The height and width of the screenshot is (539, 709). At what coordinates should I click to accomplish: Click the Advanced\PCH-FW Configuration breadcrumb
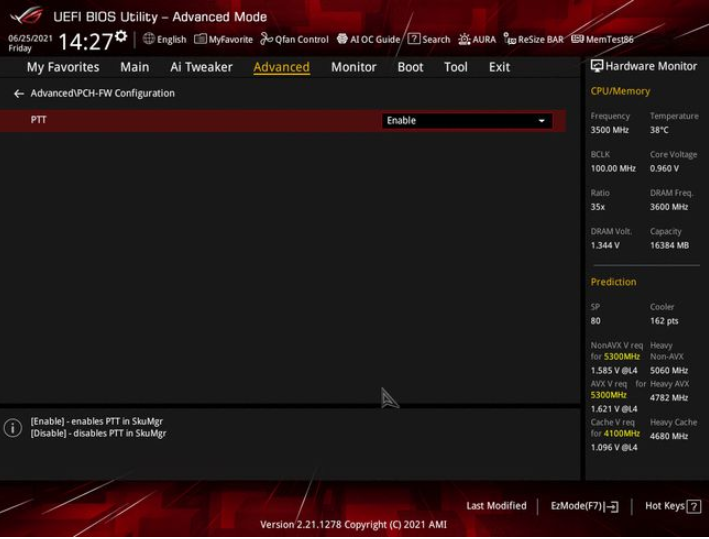coord(103,93)
